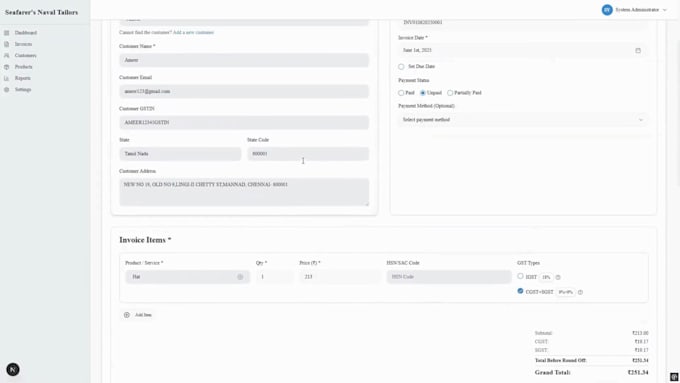Viewport: 680px width, 383px height.
Task: Focus the State field showing Tamil Nadu
Action: coord(180,154)
